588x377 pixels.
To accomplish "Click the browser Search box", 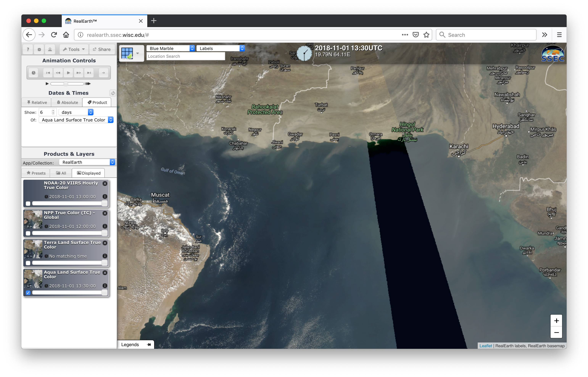I will [486, 35].
